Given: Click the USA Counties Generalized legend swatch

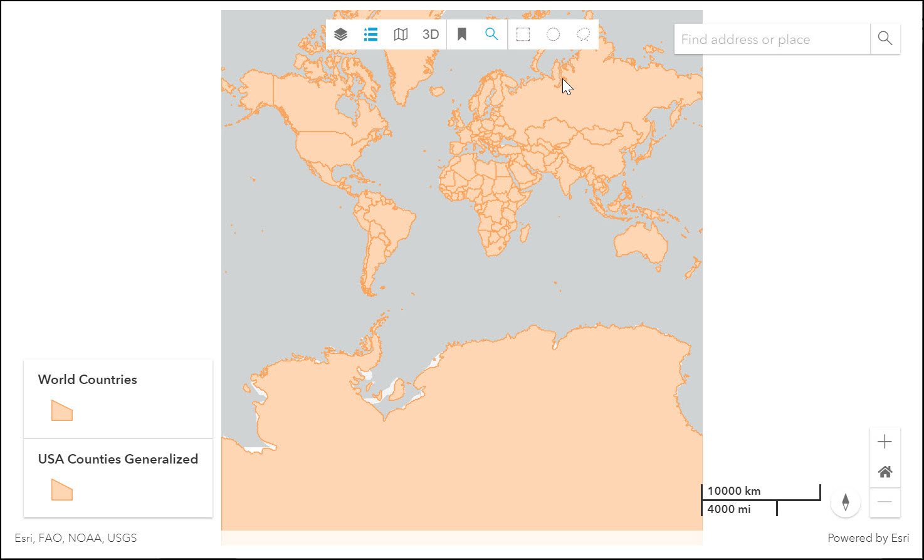Looking at the screenshot, I should click(62, 490).
